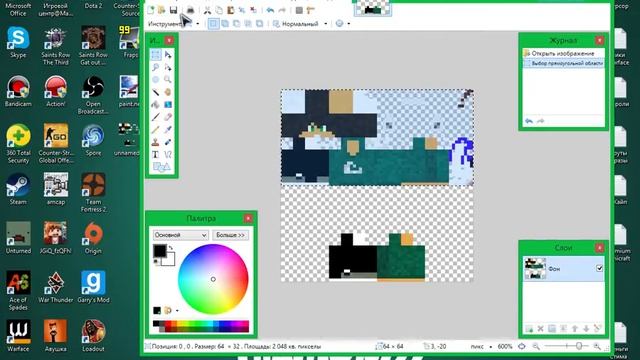Screen dimensions: 640x360
Task: Click the Print icon in toolbar
Action: tap(190, 10)
